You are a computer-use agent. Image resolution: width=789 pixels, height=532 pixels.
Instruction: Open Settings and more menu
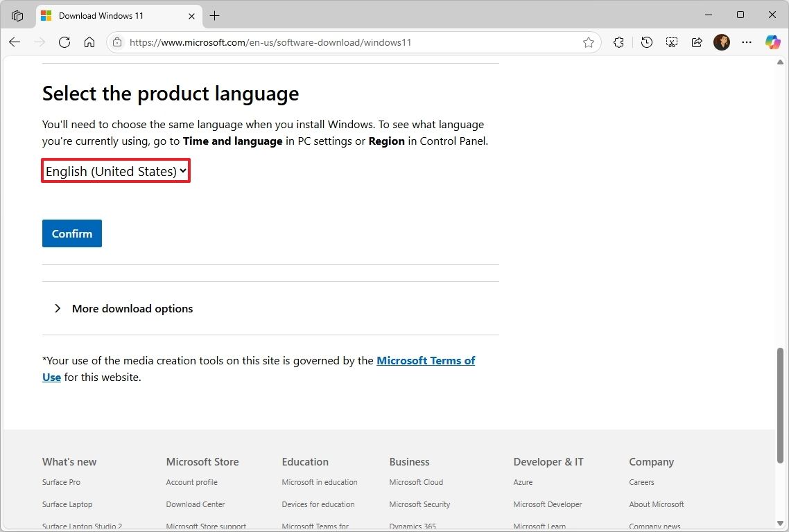click(747, 42)
